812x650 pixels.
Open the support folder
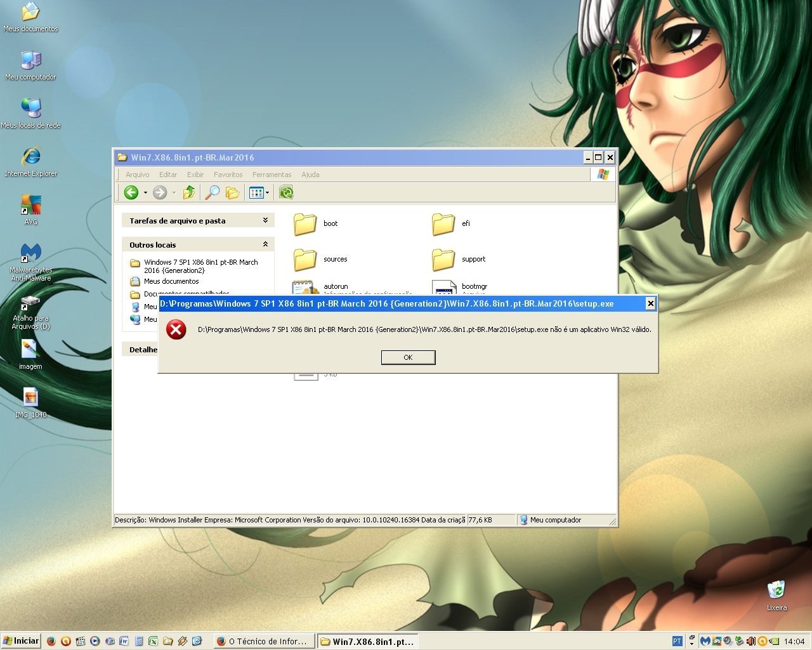coord(459,259)
